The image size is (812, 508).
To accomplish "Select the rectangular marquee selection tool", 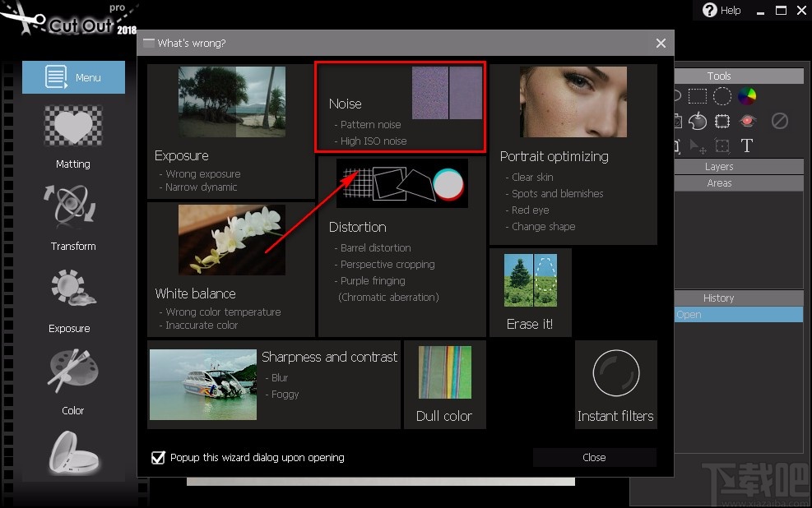I will (697, 96).
